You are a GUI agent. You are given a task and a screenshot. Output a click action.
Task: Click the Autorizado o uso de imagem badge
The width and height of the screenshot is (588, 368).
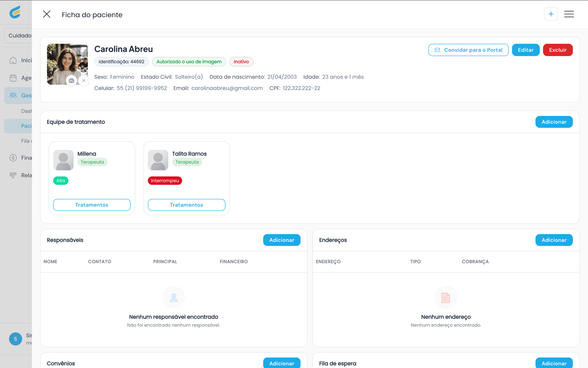pos(189,62)
